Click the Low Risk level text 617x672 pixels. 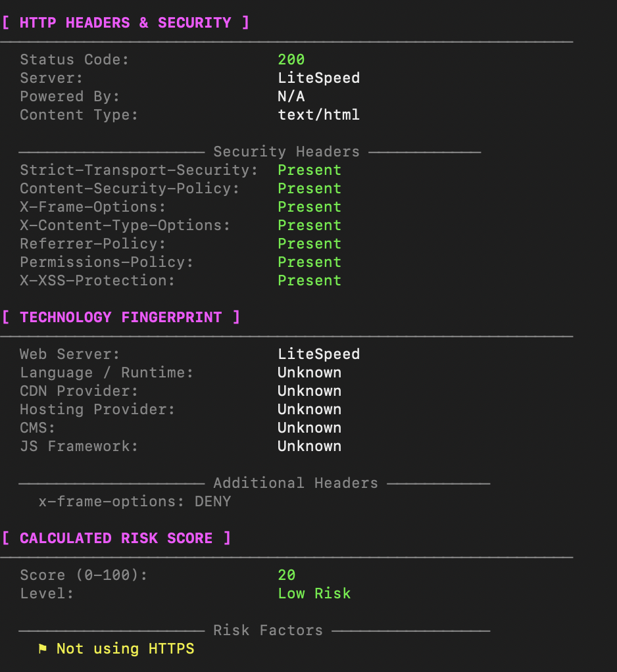[x=314, y=594]
